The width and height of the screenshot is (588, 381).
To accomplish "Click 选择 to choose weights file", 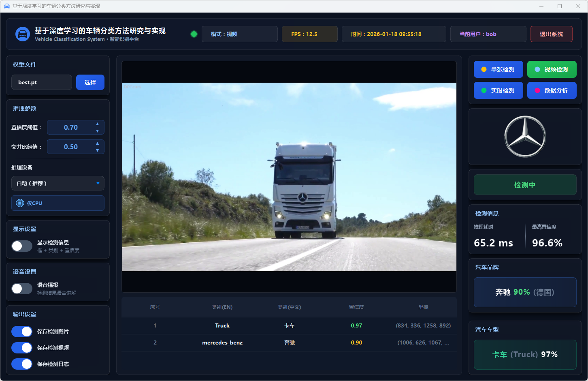I will coord(90,82).
